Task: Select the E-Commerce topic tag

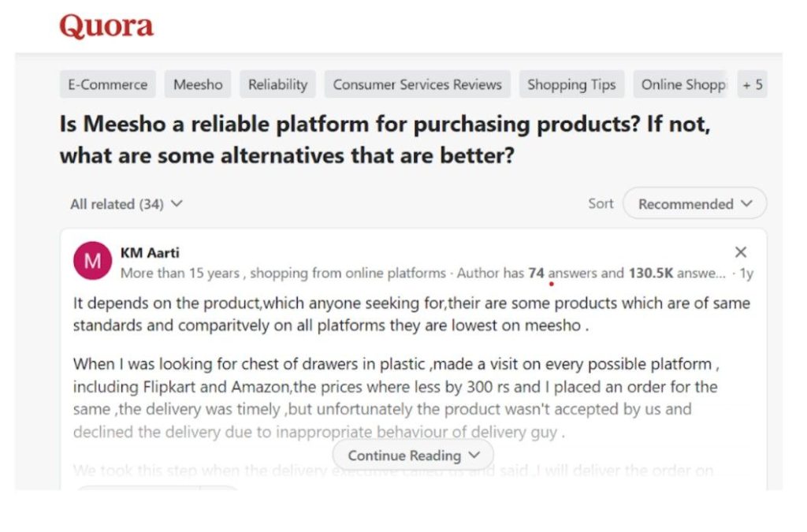Action: (x=107, y=84)
